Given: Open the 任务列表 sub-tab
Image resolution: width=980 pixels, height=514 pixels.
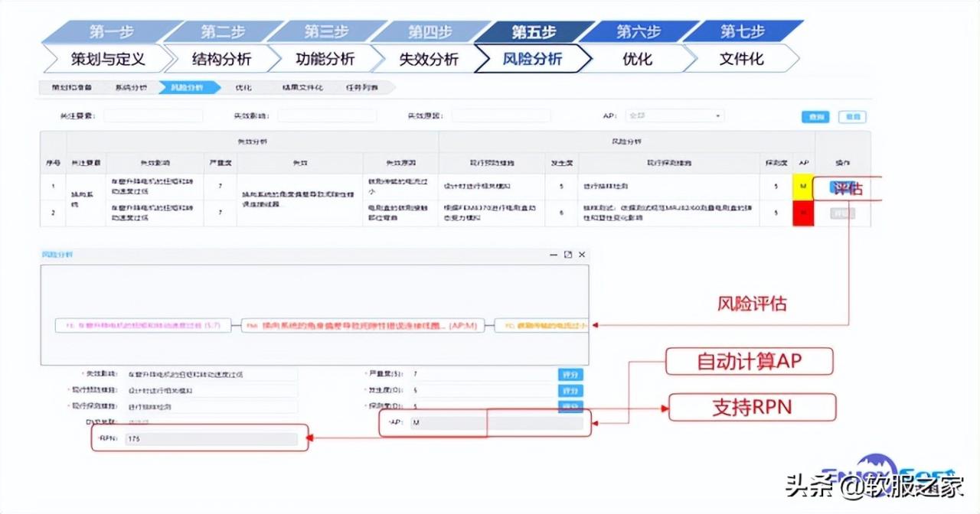Looking at the screenshot, I should point(361,87).
